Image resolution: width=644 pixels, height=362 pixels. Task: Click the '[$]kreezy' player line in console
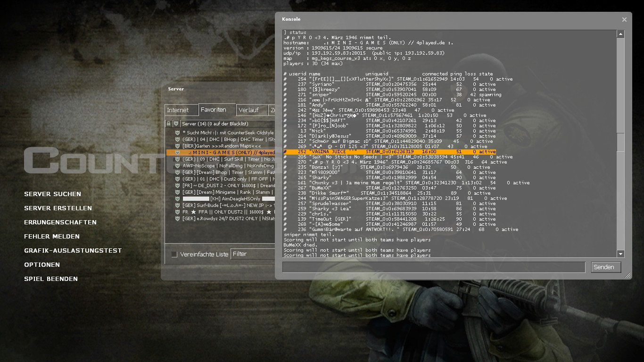pyautogui.click(x=389, y=90)
